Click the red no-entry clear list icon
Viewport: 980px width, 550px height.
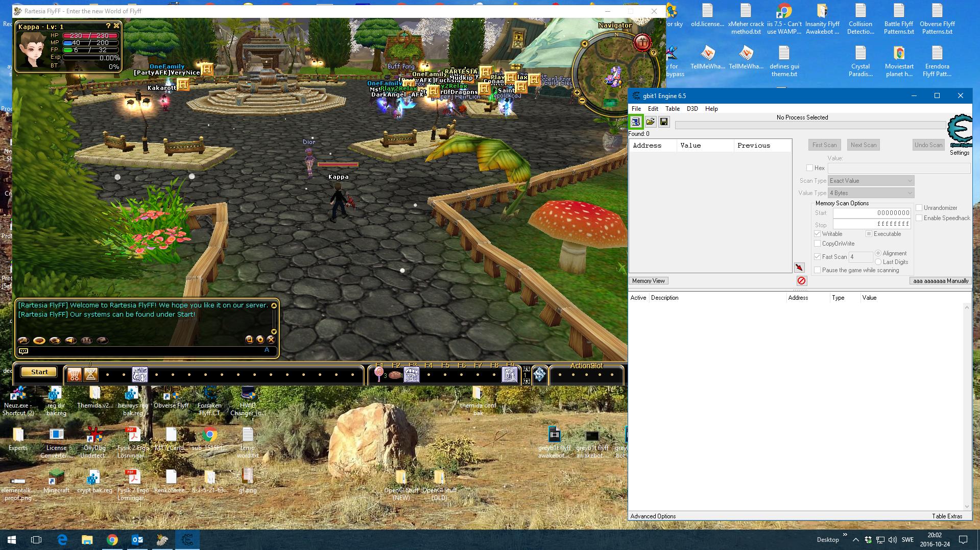(x=801, y=281)
